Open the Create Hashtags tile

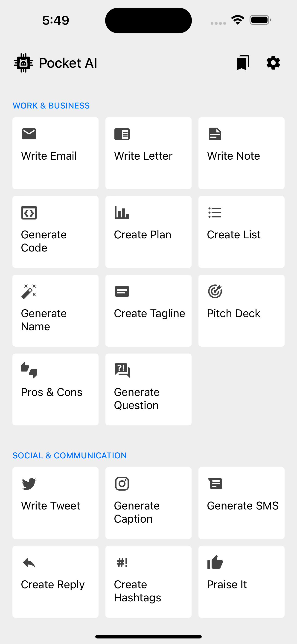(148, 582)
